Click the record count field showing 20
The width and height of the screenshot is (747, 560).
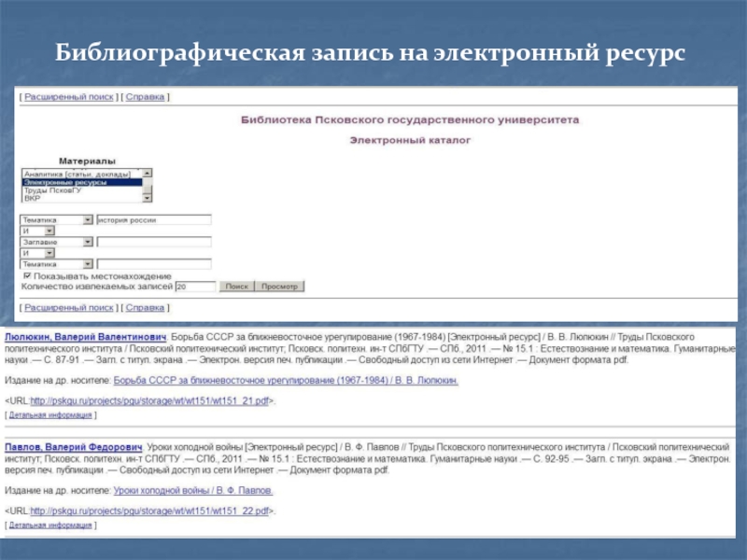[x=195, y=287]
